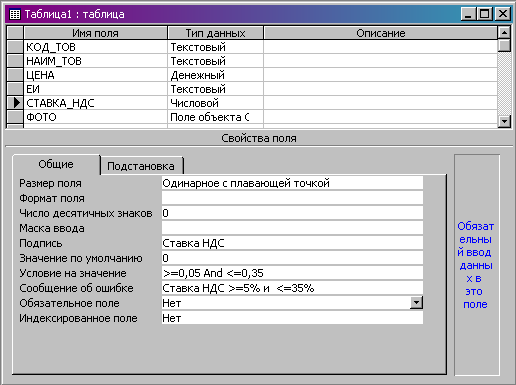Click the Сообщение об ошибке label
The image size is (516, 385).
coord(76,288)
